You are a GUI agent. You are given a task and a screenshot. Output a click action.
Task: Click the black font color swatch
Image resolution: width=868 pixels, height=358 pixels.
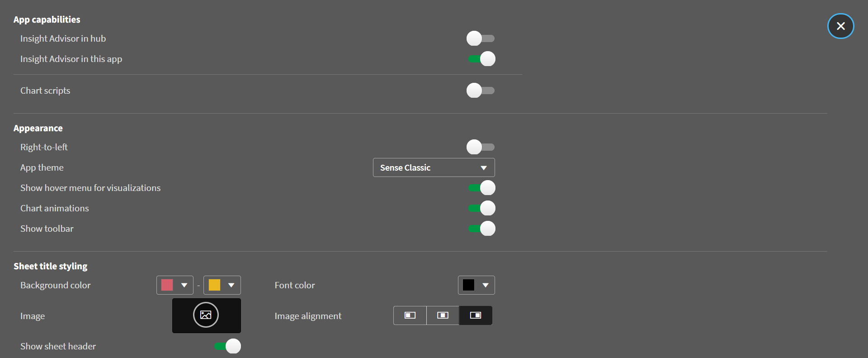click(x=468, y=285)
